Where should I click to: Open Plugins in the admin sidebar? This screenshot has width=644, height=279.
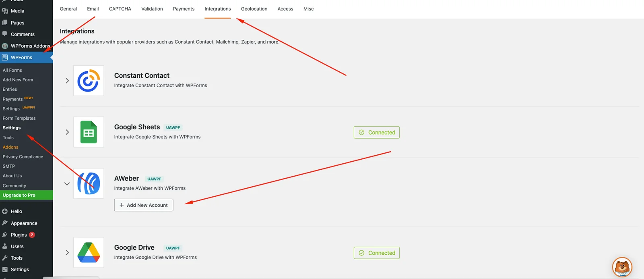point(19,235)
